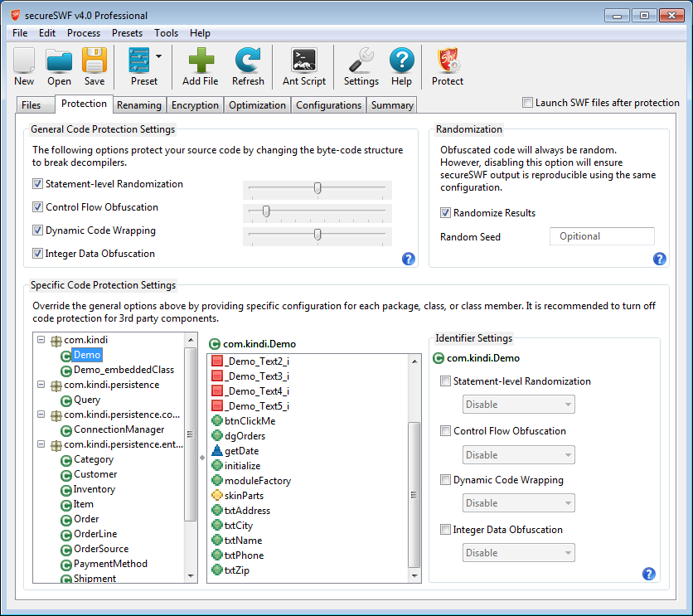
Task: Open the Dynamic Code Wrapping Disable dropdown
Action: click(518, 503)
